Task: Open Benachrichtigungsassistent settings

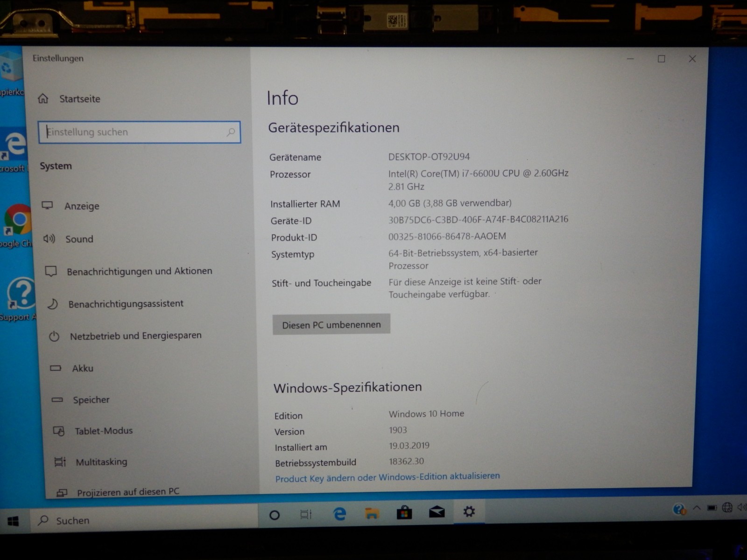Action: click(126, 304)
